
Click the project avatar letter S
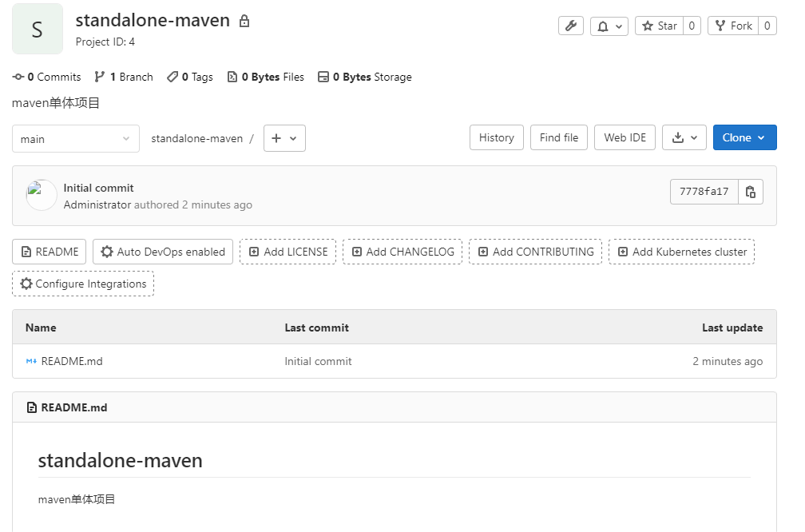(38, 30)
